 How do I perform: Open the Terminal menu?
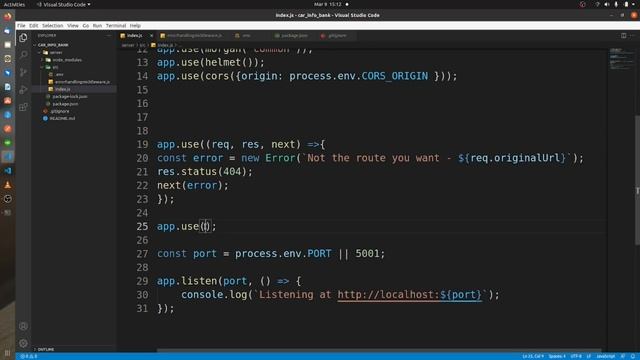coord(116,25)
